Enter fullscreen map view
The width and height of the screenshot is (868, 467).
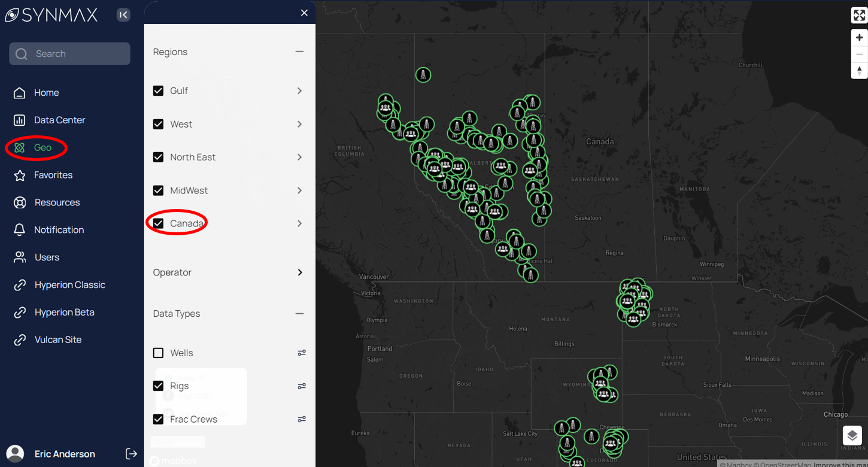click(x=859, y=16)
